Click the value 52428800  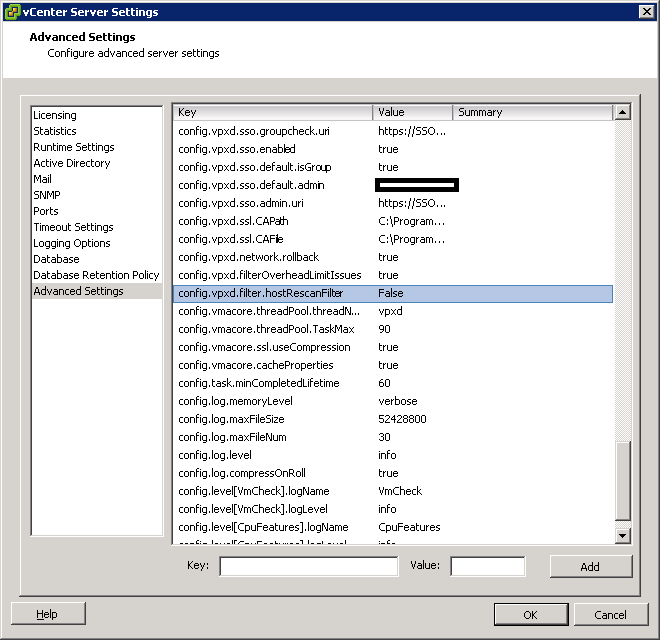pos(402,419)
